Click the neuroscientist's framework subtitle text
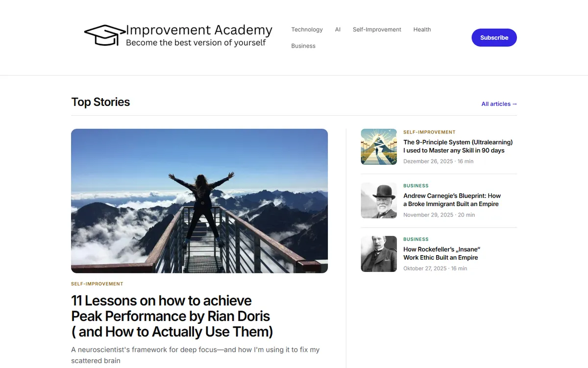This screenshot has height=368, width=588. pos(195,355)
